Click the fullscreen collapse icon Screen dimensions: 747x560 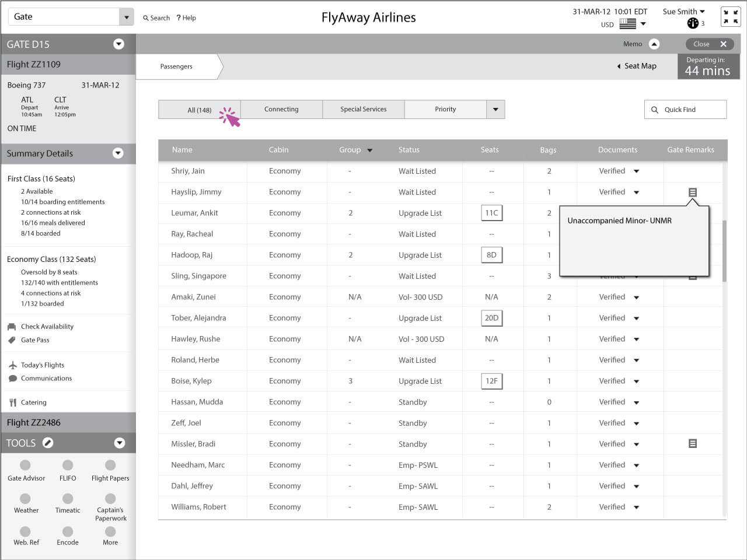click(730, 17)
